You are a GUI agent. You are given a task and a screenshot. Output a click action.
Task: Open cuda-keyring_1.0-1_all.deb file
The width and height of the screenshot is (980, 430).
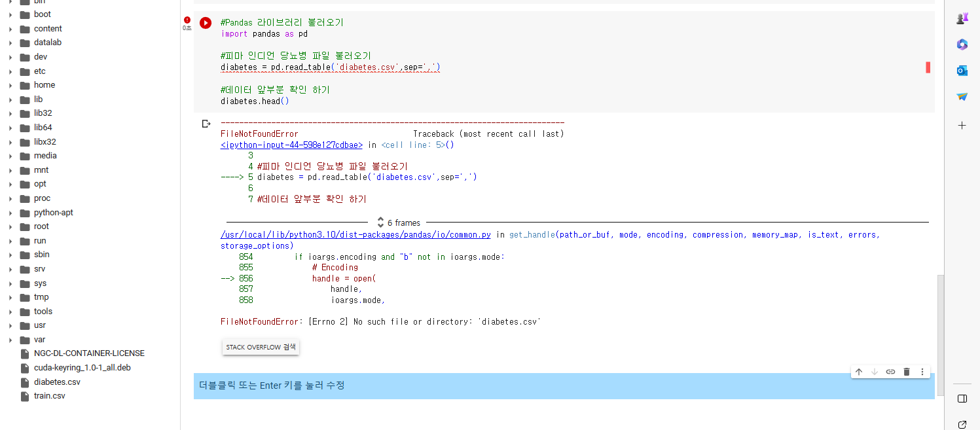[82, 368]
